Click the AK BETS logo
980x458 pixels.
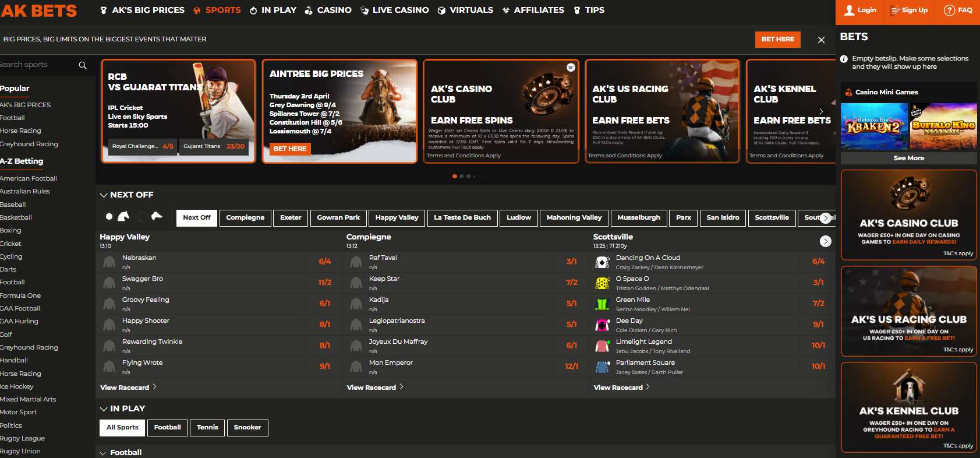[38, 10]
